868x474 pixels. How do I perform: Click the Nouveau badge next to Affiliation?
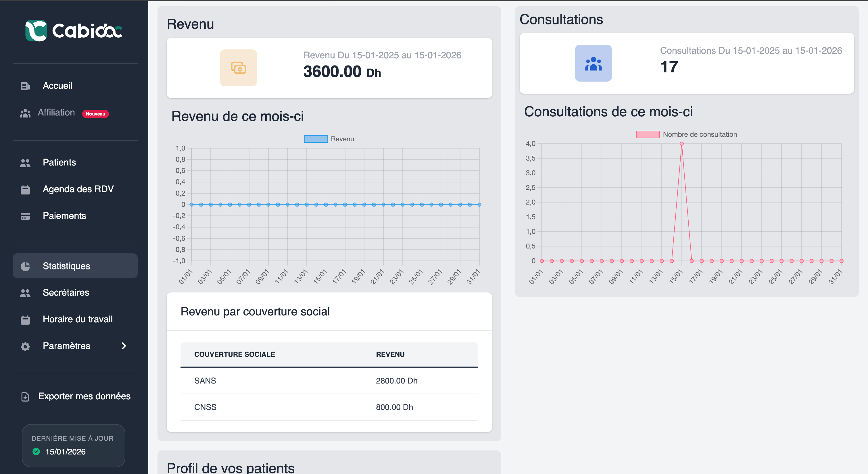(x=95, y=114)
